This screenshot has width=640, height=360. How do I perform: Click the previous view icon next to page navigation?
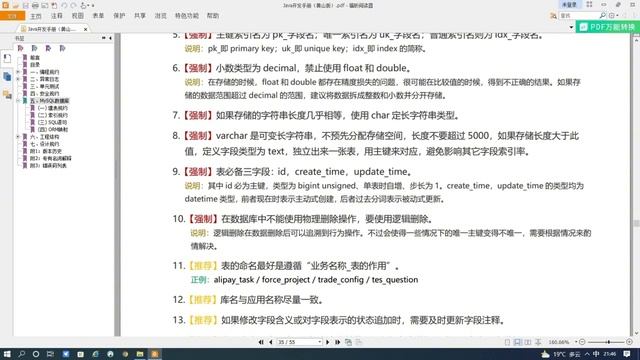pyautogui.click(x=348, y=342)
